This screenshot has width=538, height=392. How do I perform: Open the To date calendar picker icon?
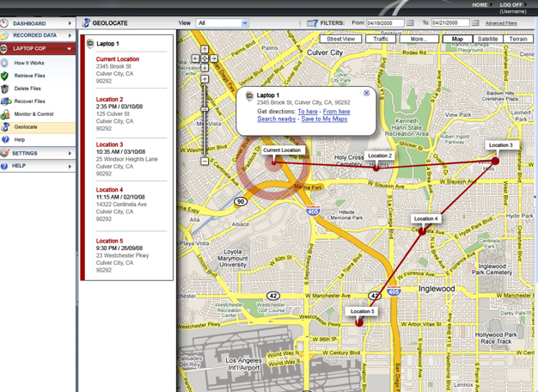475,23
